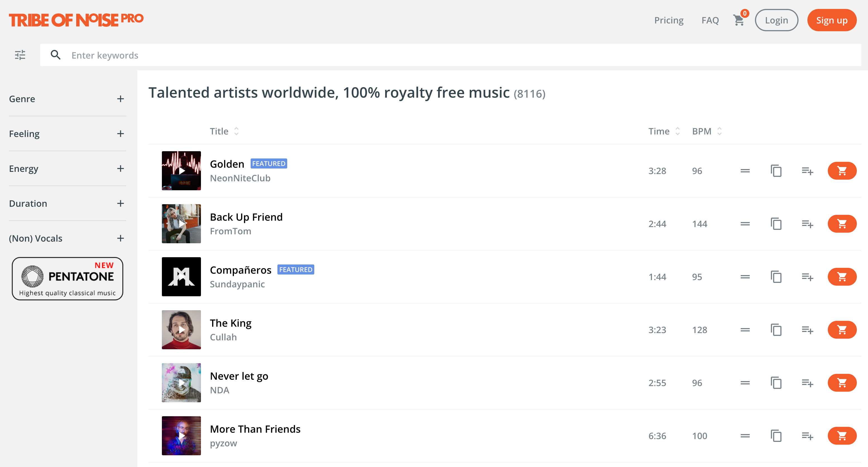Play The King from its thumbnail

tap(181, 330)
